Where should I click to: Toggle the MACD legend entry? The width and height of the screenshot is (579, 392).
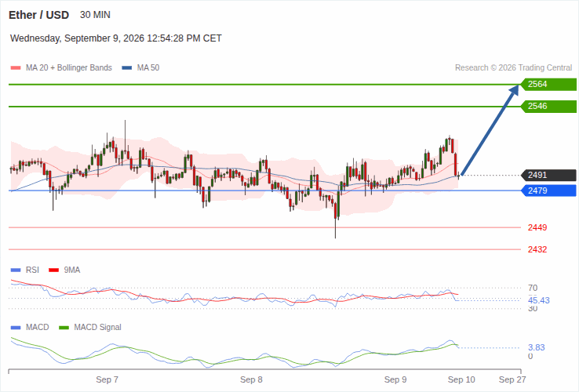click(x=30, y=327)
